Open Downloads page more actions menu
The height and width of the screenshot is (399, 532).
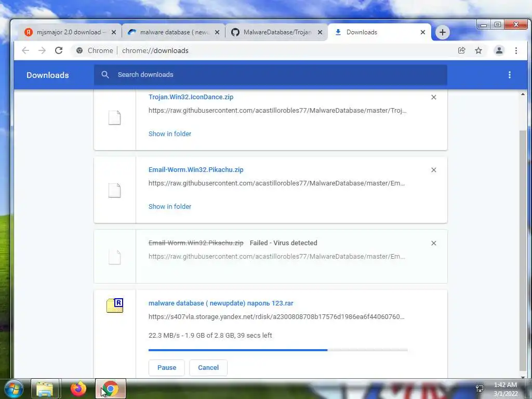509,75
